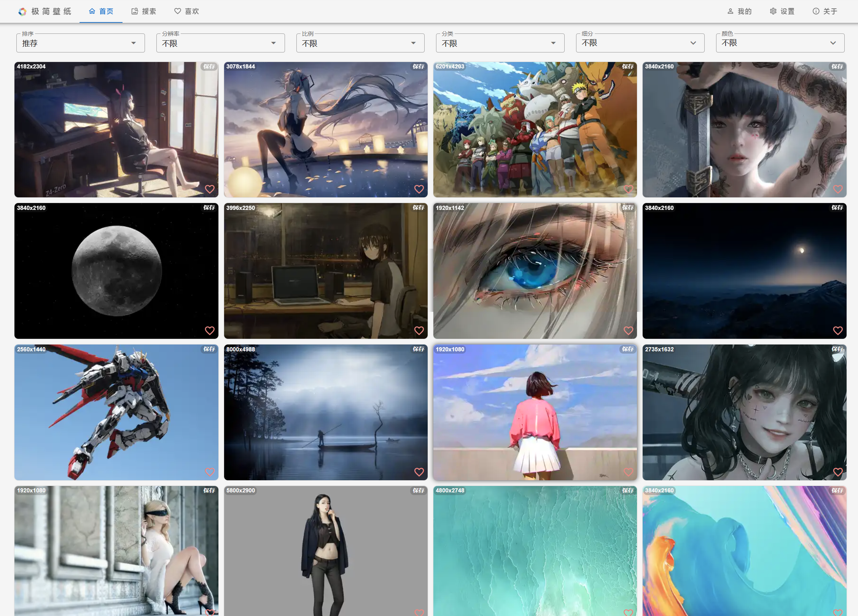Open the 喜欢 favorites tab

pos(186,11)
